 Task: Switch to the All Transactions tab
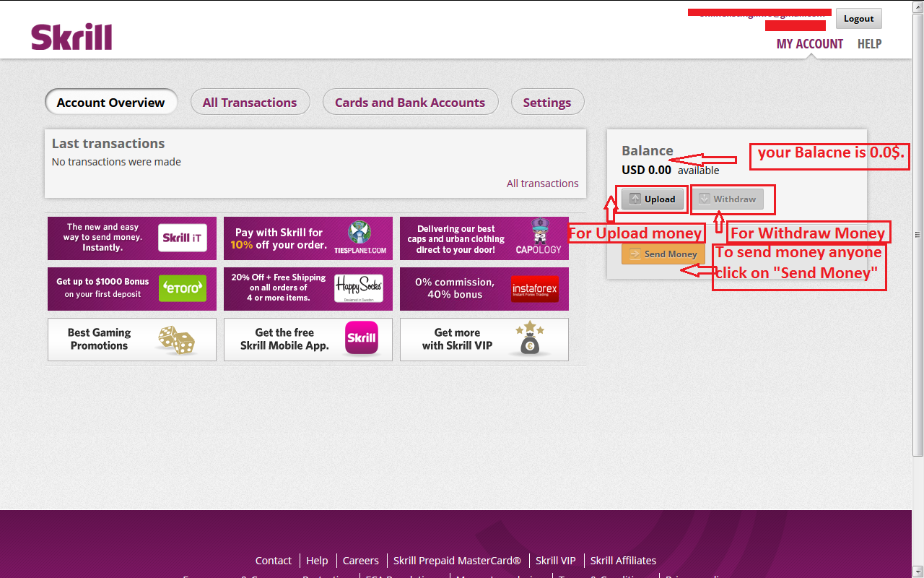[250, 102]
